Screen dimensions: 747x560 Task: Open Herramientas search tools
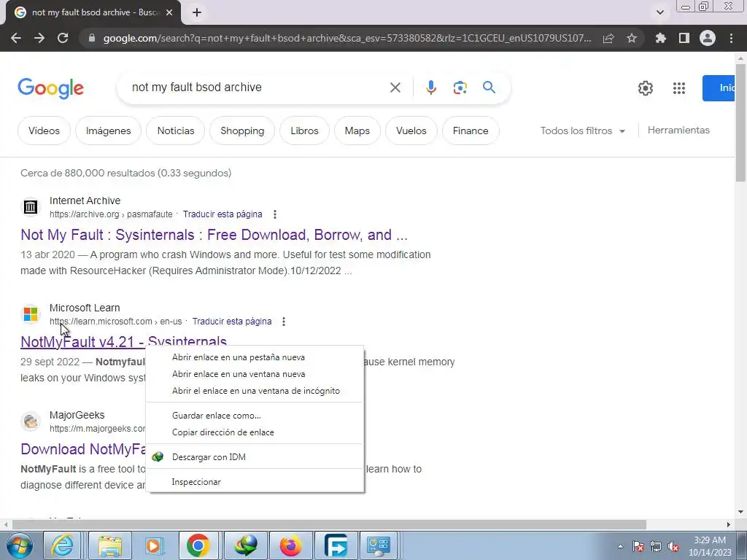tap(678, 130)
